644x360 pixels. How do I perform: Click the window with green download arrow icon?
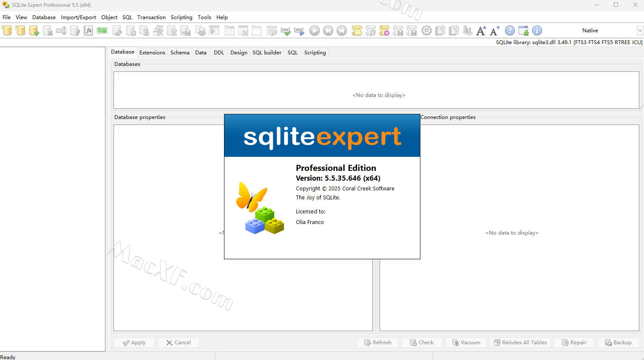pyautogui.click(x=523, y=31)
